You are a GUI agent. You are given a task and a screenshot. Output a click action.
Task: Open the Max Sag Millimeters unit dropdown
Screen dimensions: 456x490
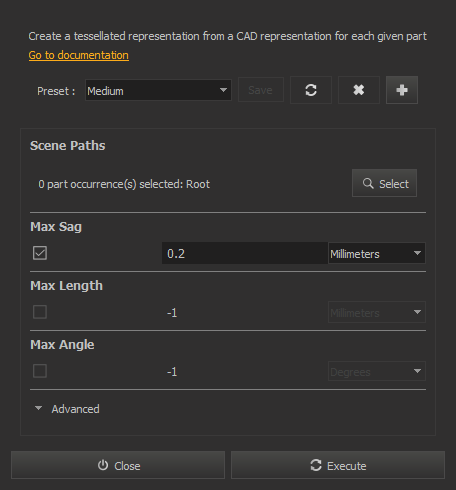click(377, 253)
